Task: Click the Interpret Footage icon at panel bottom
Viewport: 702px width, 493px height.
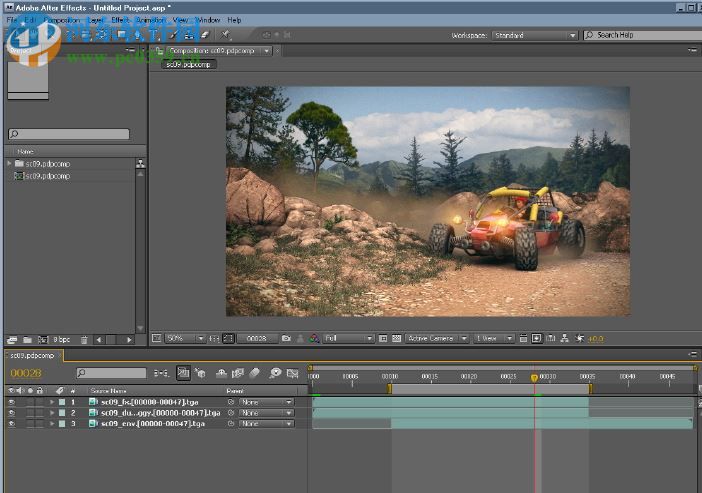Action: pyautogui.click(x=11, y=340)
